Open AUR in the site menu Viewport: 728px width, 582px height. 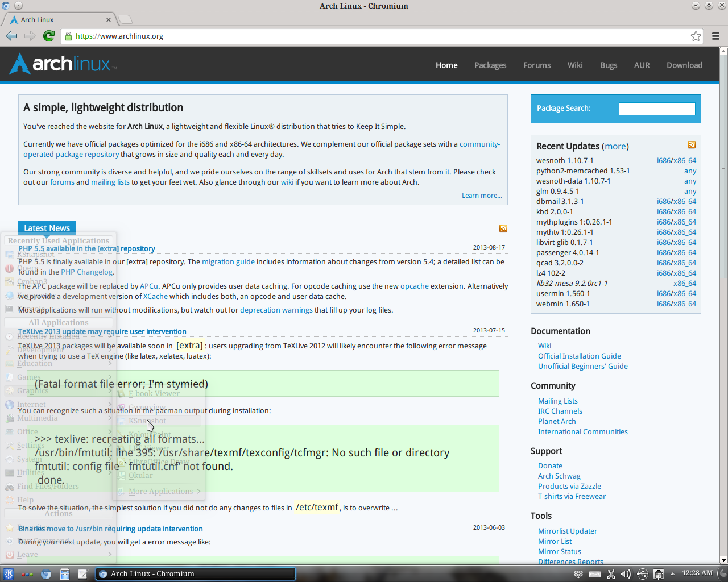pyautogui.click(x=642, y=65)
